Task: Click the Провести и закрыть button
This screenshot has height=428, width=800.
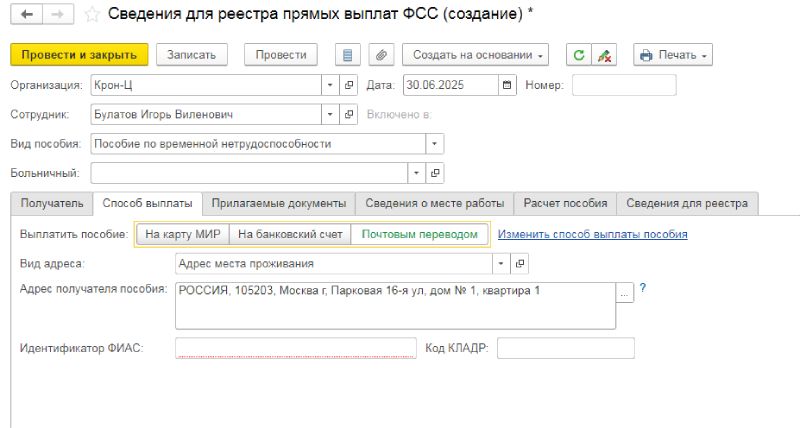Action: click(79, 55)
